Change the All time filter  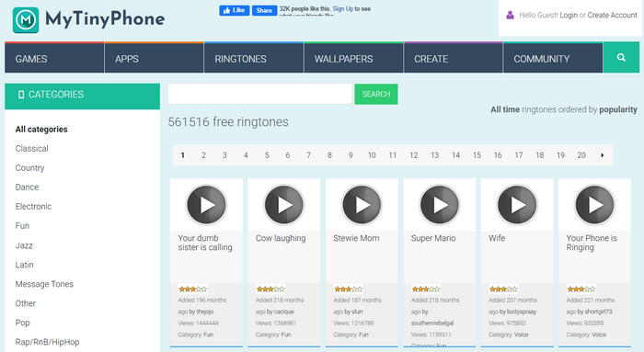505,109
